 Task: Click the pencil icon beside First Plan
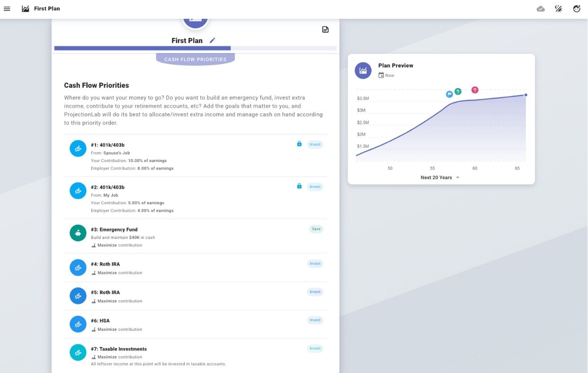pyautogui.click(x=212, y=41)
